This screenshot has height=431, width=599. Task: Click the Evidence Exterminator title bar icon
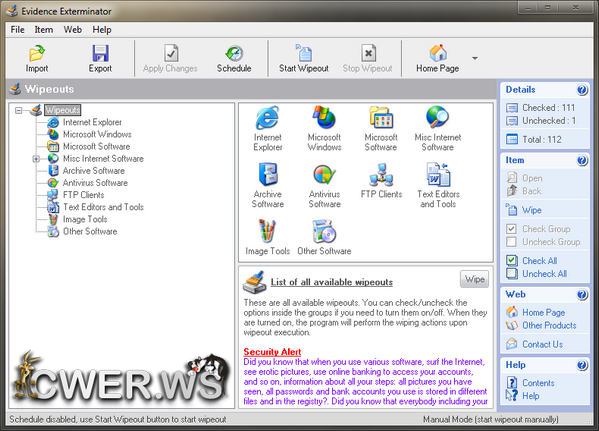pyautogui.click(x=12, y=11)
